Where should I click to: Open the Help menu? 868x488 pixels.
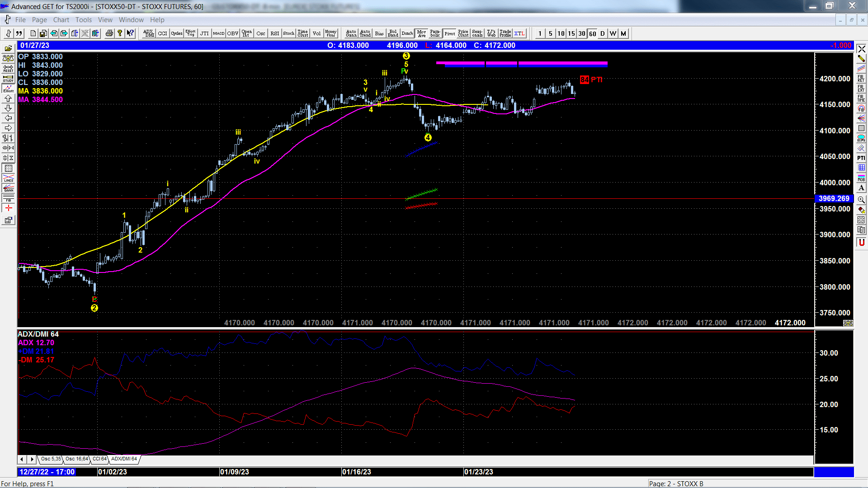pyautogui.click(x=157, y=20)
